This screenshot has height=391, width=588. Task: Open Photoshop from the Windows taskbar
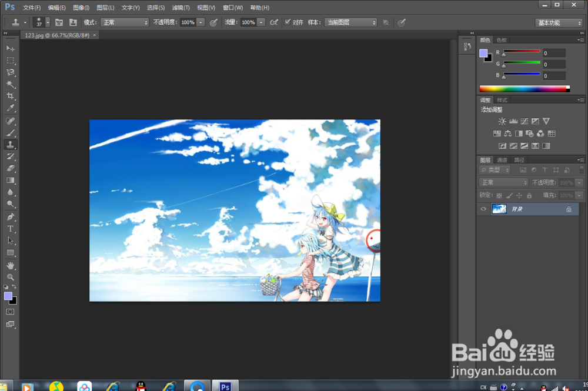pos(225,386)
